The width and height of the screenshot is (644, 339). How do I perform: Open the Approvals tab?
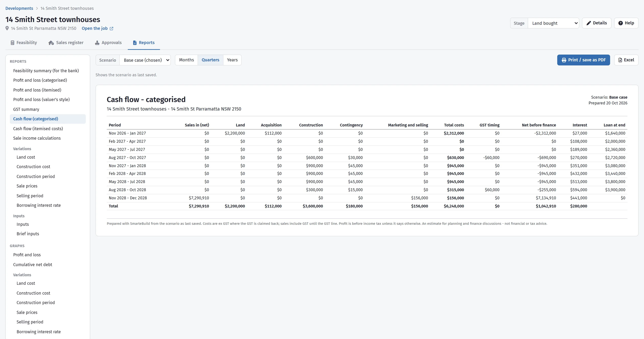108,43
